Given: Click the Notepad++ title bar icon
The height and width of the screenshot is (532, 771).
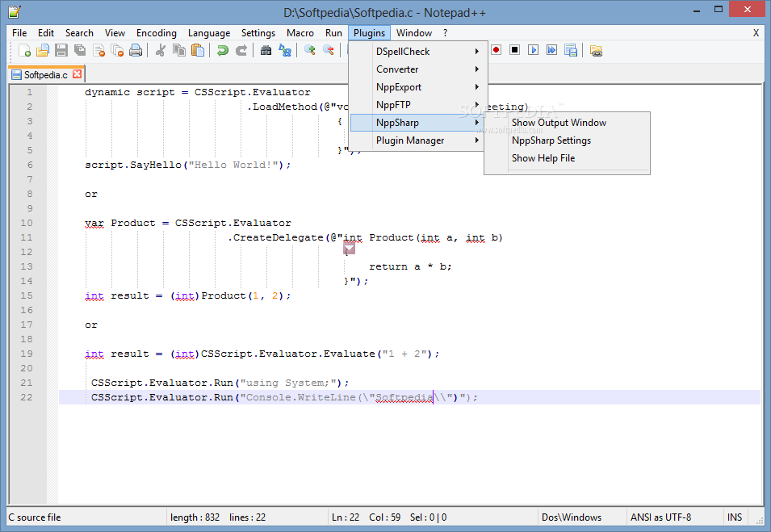Looking at the screenshot, I should point(15,12).
